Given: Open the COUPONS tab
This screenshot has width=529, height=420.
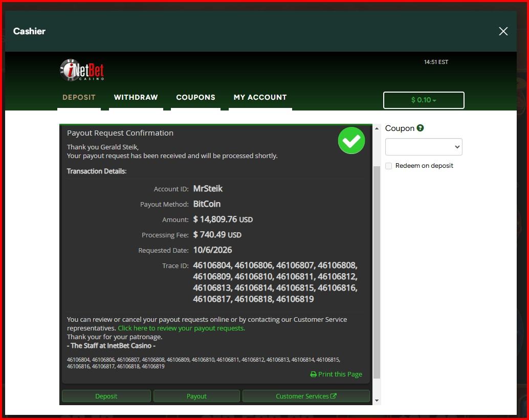Looking at the screenshot, I should (x=195, y=98).
